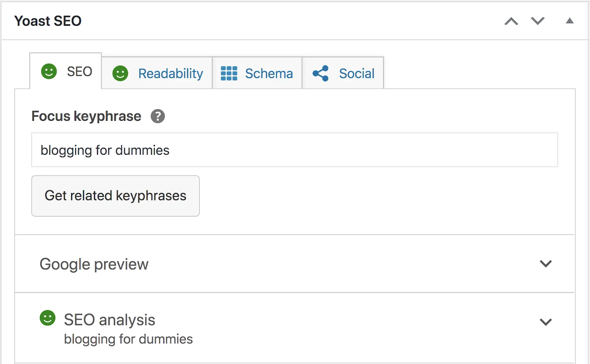Open the Readability tab
590x364 pixels.
coord(157,73)
